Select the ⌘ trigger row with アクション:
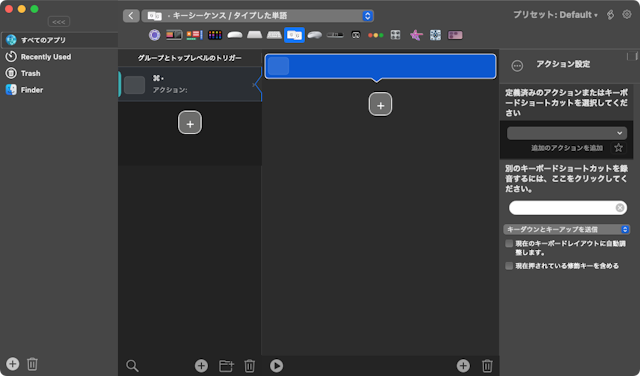 coord(190,84)
